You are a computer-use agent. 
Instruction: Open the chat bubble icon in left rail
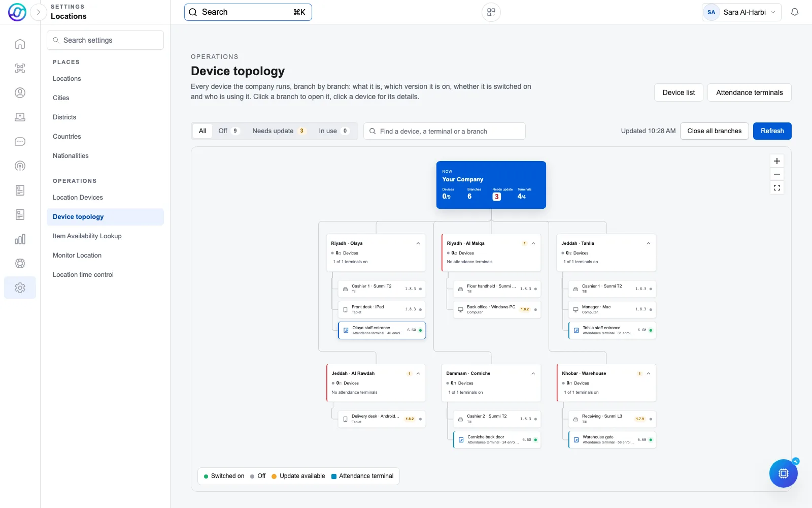(20, 141)
